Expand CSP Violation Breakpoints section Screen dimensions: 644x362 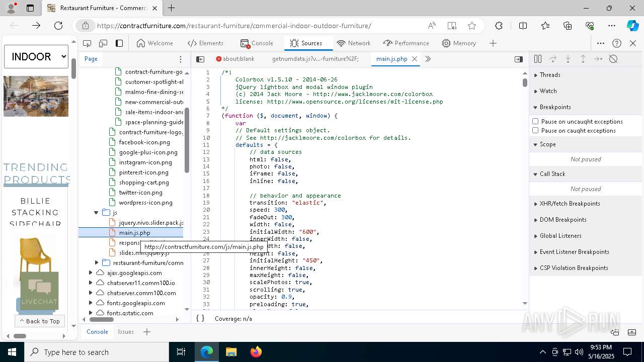(586, 268)
